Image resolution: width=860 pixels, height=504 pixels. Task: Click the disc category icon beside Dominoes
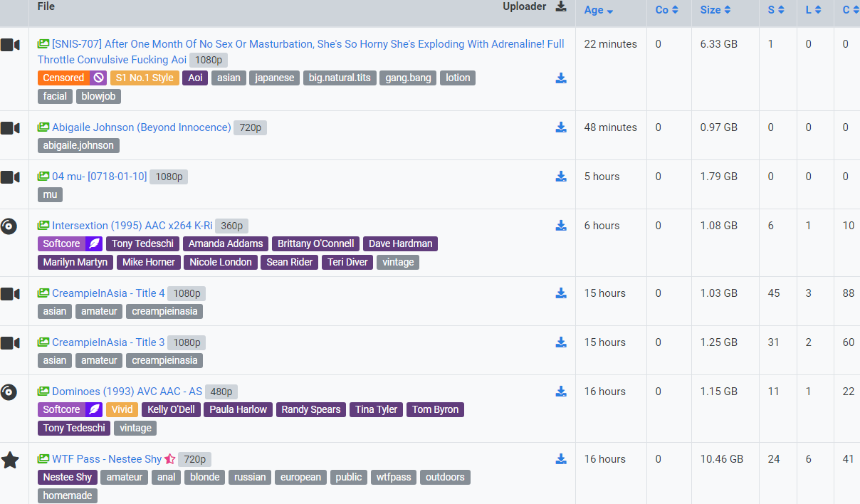click(9, 392)
